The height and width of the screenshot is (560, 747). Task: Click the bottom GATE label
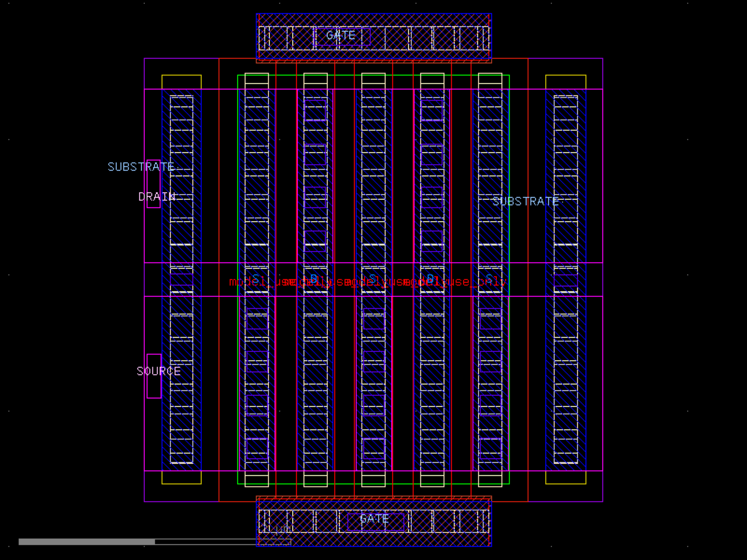pos(374,519)
